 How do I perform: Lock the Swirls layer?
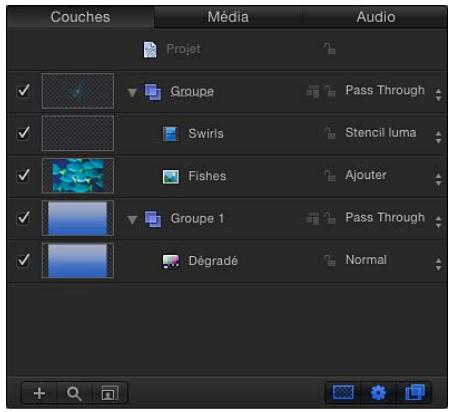coord(330,133)
